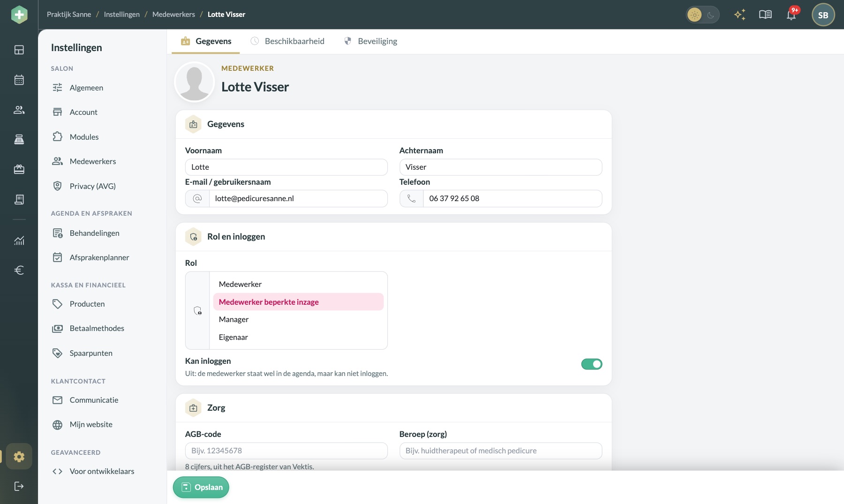The width and height of the screenshot is (844, 504).
Task: Switch to the Gegevens tab
Action: (x=206, y=41)
